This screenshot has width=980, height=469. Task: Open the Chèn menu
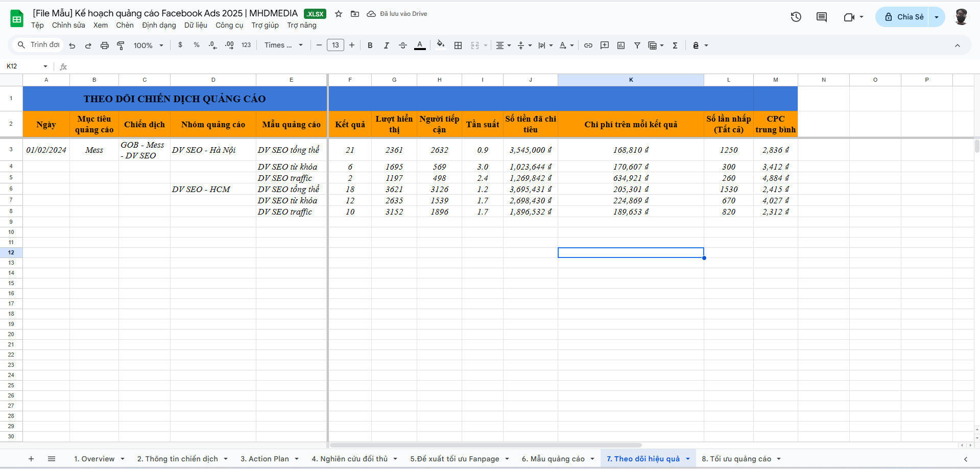125,25
